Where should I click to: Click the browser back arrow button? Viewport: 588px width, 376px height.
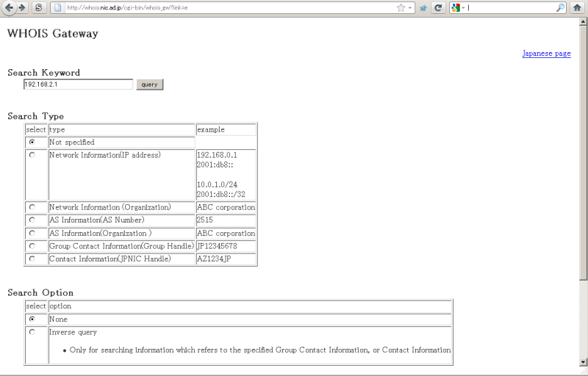(10, 7)
